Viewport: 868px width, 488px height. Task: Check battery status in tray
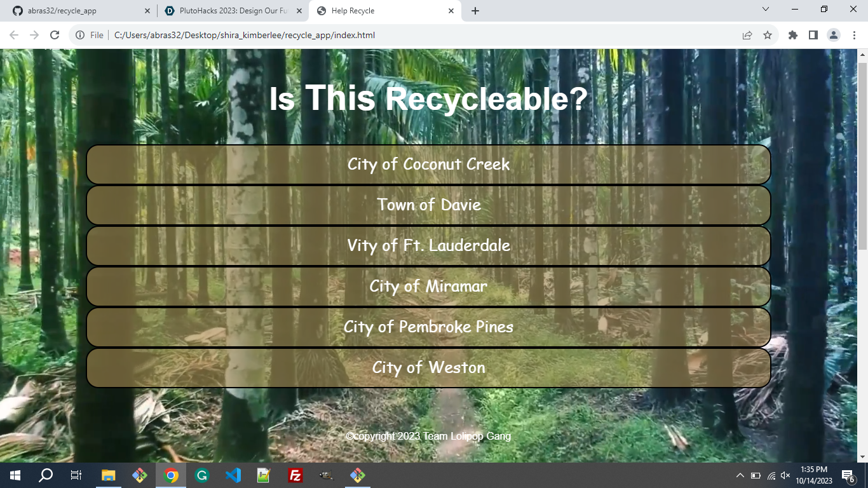click(x=756, y=475)
